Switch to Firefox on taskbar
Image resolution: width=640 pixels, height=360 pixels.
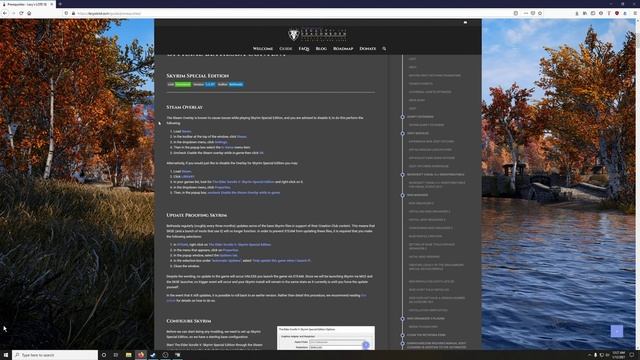[x=141, y=355]
